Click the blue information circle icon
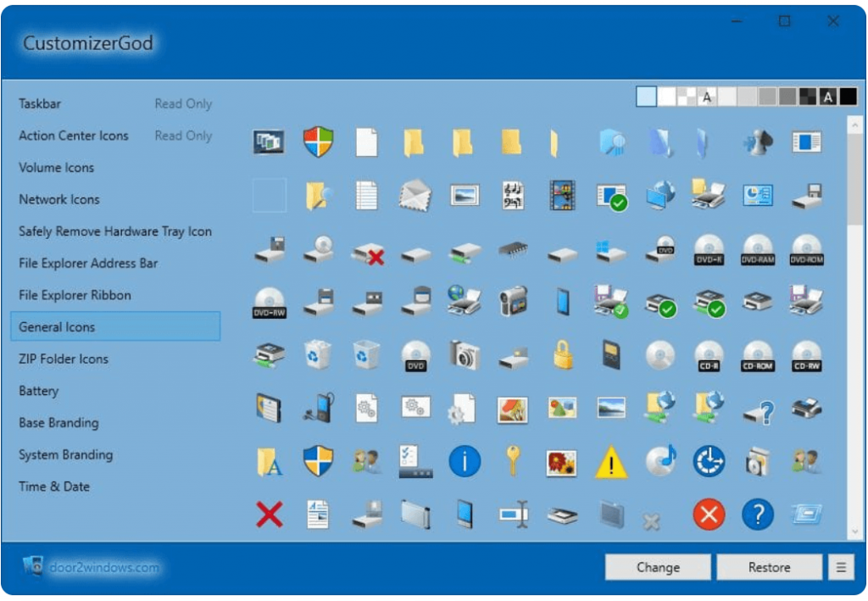The image size is (868, 601). pyautogui.click(x=465, y=462)
